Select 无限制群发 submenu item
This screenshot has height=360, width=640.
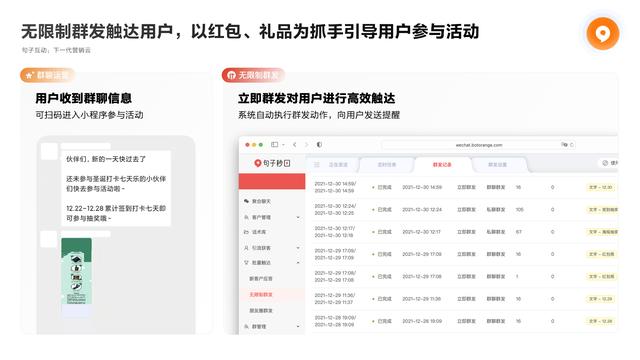(261, 294)
